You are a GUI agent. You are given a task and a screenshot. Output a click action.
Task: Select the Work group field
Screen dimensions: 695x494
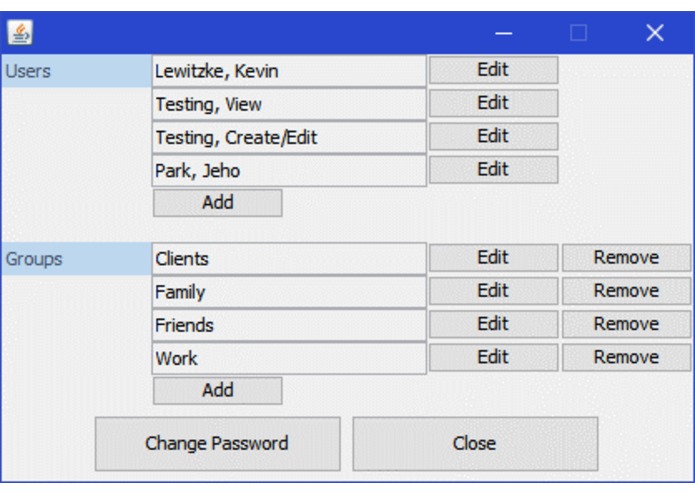tap(289, 358)
